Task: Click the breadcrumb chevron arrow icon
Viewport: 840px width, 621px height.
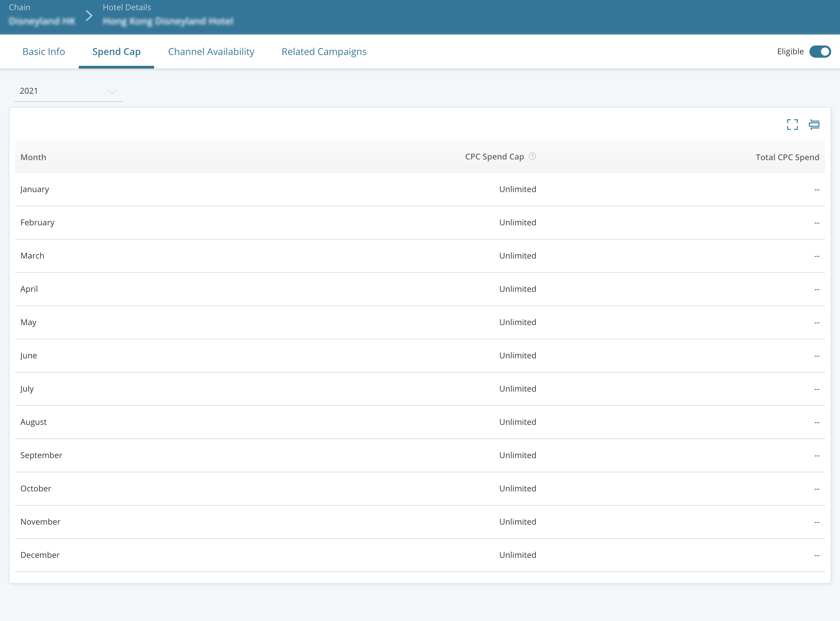Action: 89,16
